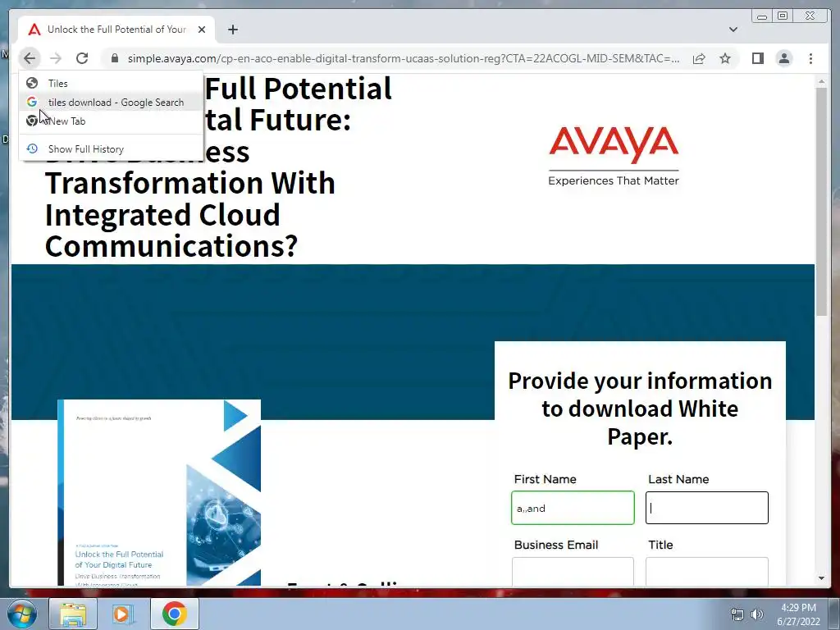Click the Google icon beside tiles download

(32, 102)
